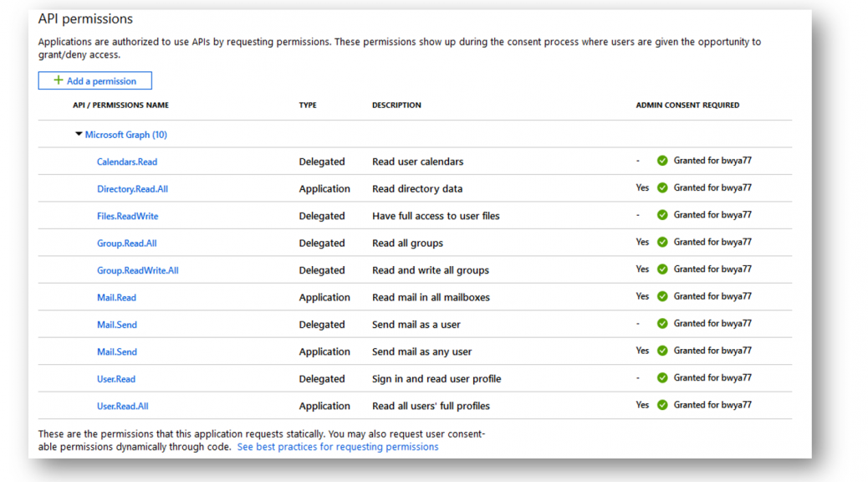Open the User.Read permission link
The height and width of the screenshot is (482, 868).
pos(116,379)
